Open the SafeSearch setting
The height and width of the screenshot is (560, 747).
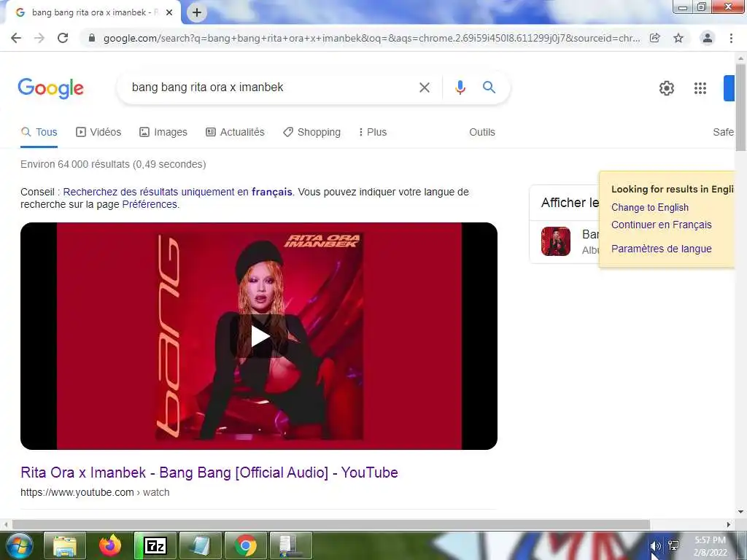coord(723,133)
